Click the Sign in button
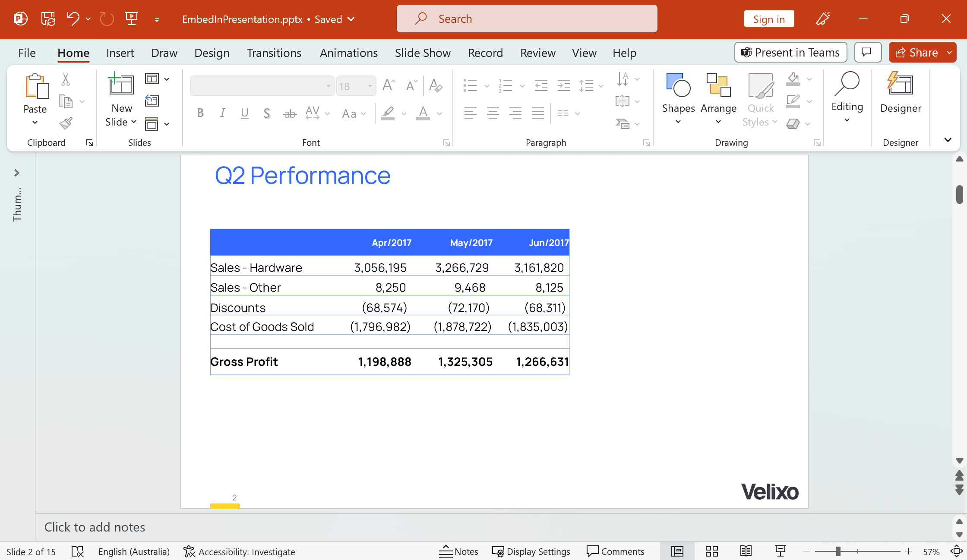The height and width of the screenshot is (560, 967). pyautogui.click(x=769, y=19)
